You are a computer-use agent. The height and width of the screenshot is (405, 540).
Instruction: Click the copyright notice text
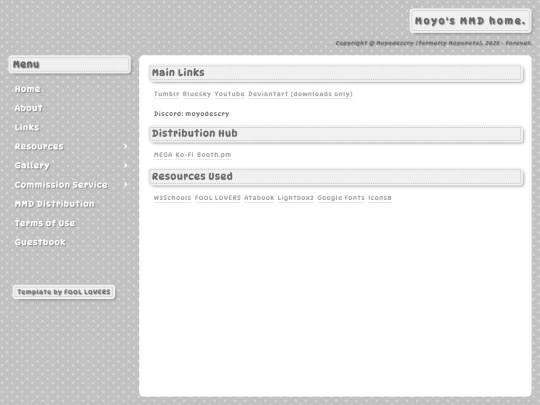pyautogui.click(x=433, y=43)
